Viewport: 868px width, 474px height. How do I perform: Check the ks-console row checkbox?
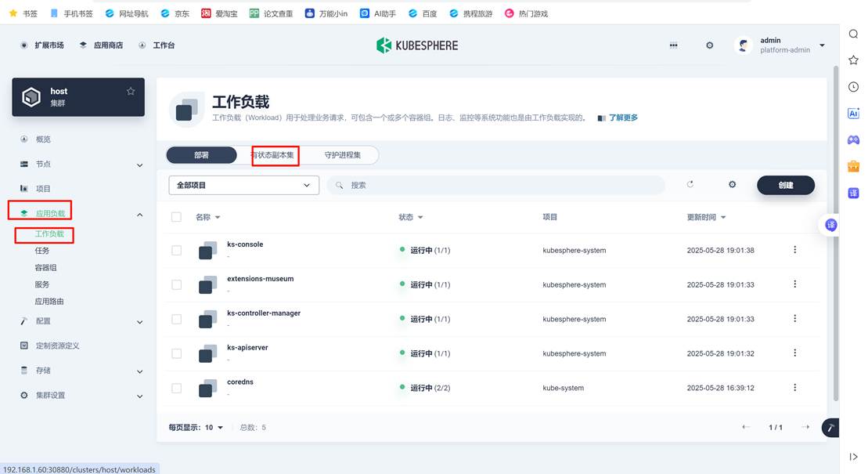pyautogui.click(x=176, y=250)
